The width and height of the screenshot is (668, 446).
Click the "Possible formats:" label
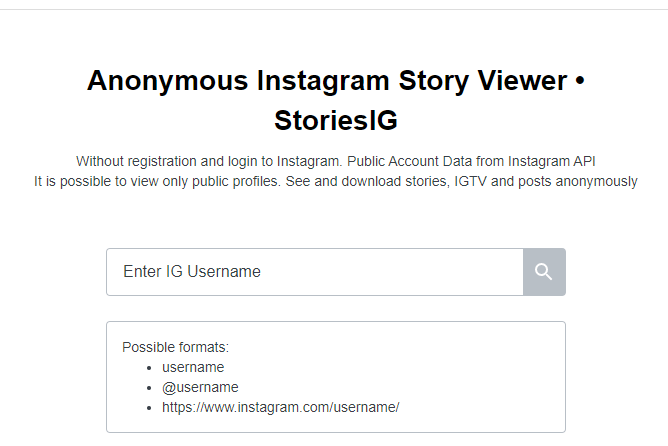[x=176, y=347]
